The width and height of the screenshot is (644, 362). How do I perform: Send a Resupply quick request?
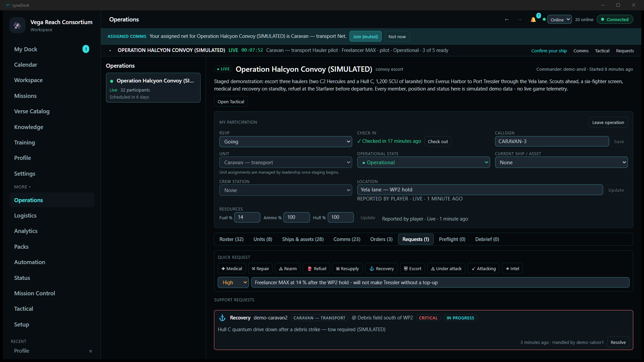click(347, 268)
